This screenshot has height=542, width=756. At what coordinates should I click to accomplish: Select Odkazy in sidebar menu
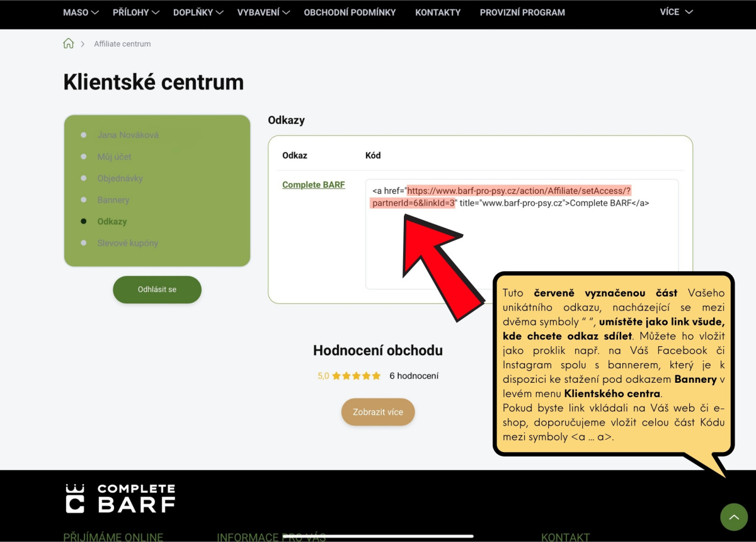pos(112,222)
